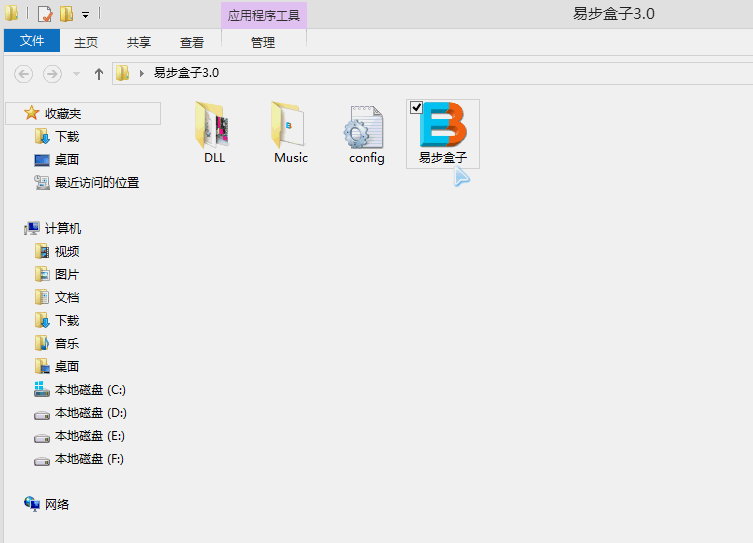Click the folder icon in the quick access toolbar
Screen dimensions: 753x543
click(x=12, y=13)
